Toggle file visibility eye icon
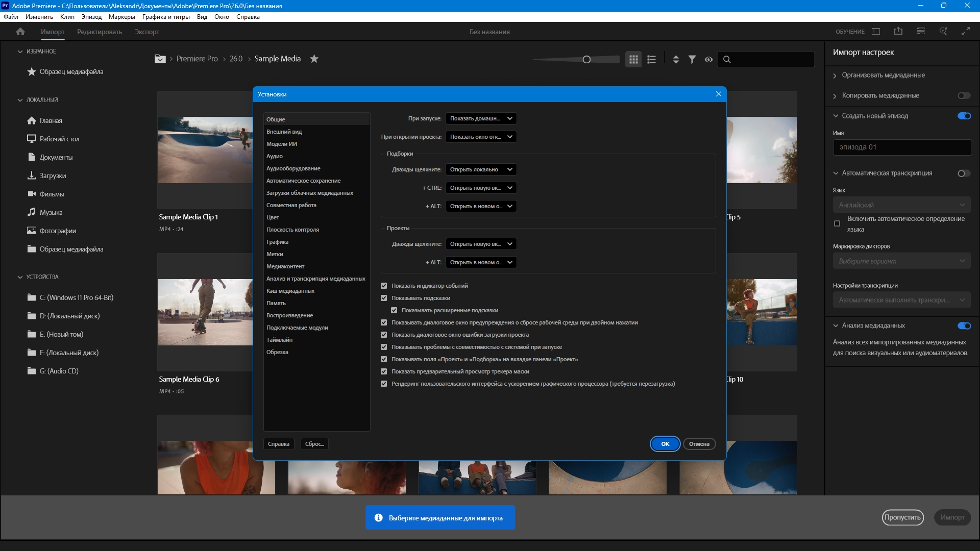Viewport: 980px width, 551px height. 708,59
